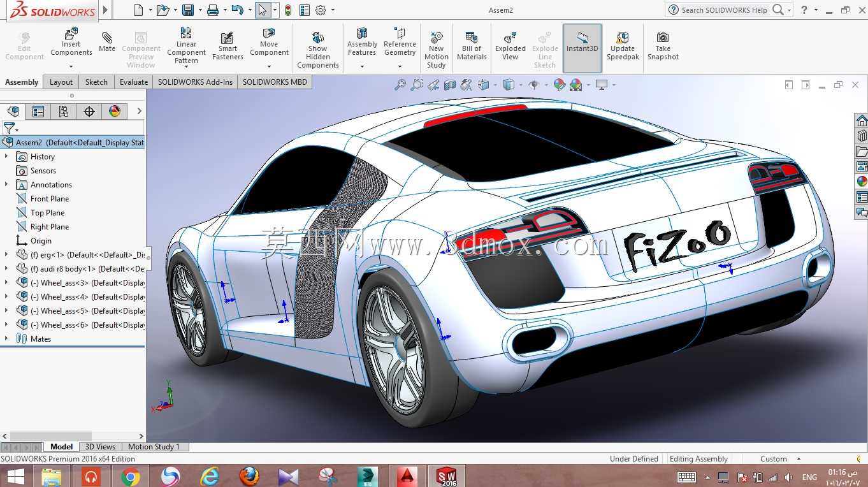The image size is (868, 487).
Task: Open Reference Geometry tool
Action: [400, 42]
